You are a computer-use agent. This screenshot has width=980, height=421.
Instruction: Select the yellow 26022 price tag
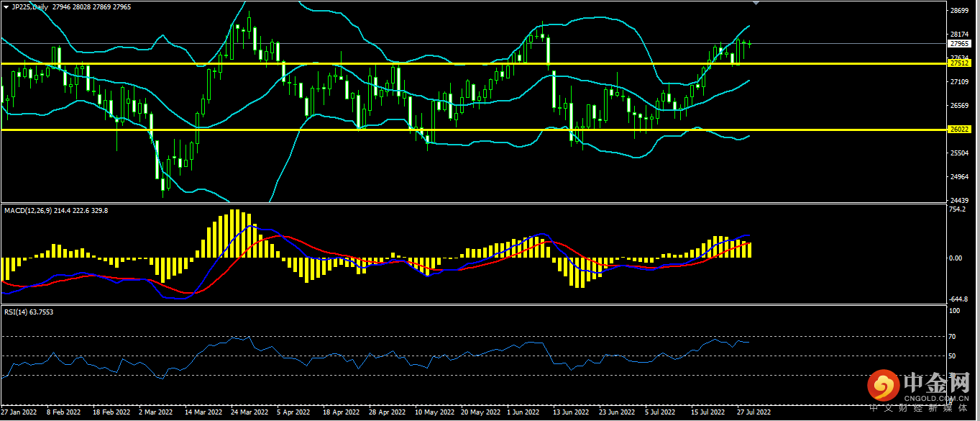[960, 130]
